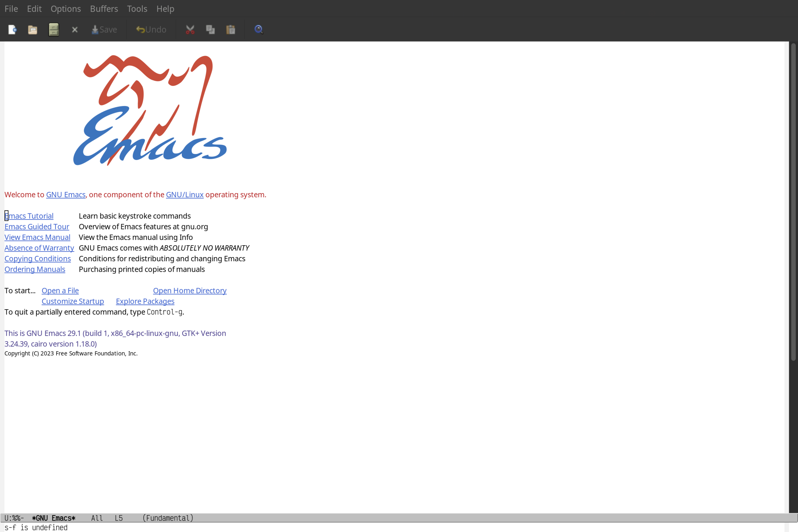Open the File menu

click(11, 8)
